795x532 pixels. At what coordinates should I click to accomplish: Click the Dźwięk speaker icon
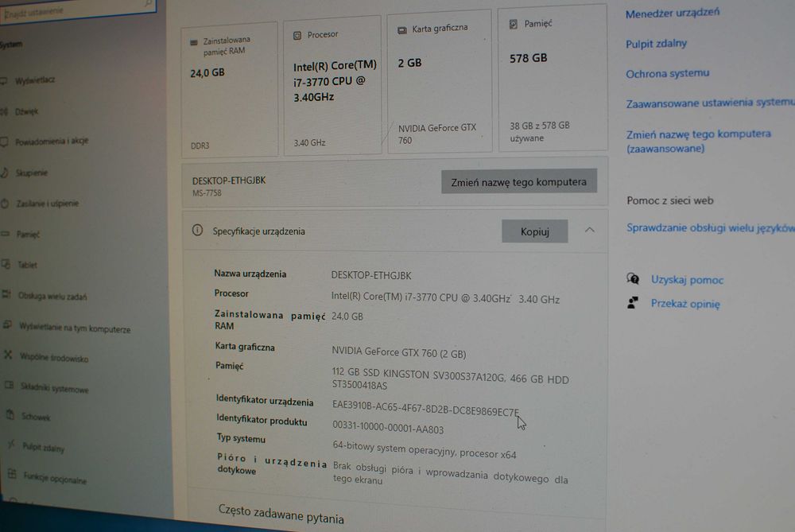pos(5,111)
